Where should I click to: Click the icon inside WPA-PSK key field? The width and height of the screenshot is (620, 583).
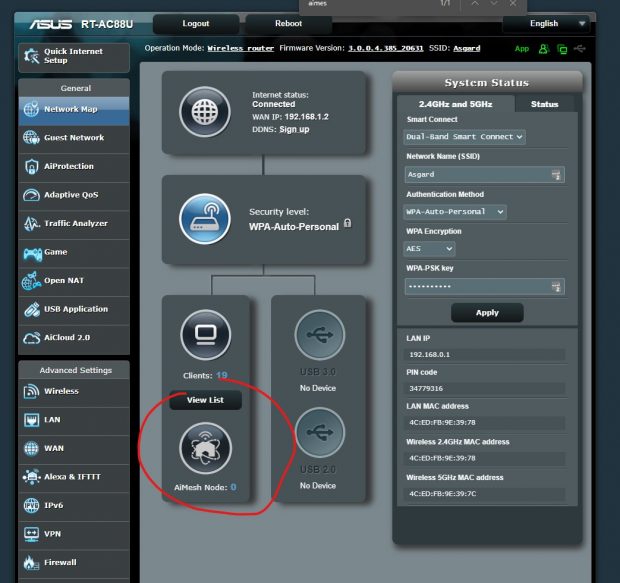556,286
